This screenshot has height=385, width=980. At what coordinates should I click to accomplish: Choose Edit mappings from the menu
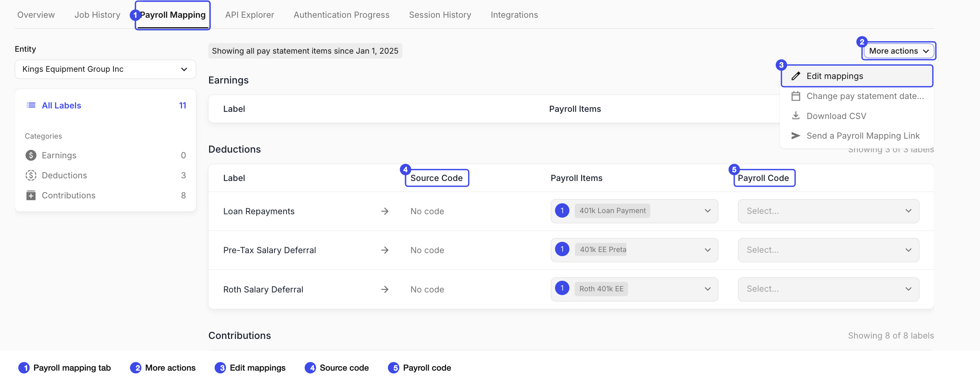coord(857,76)
